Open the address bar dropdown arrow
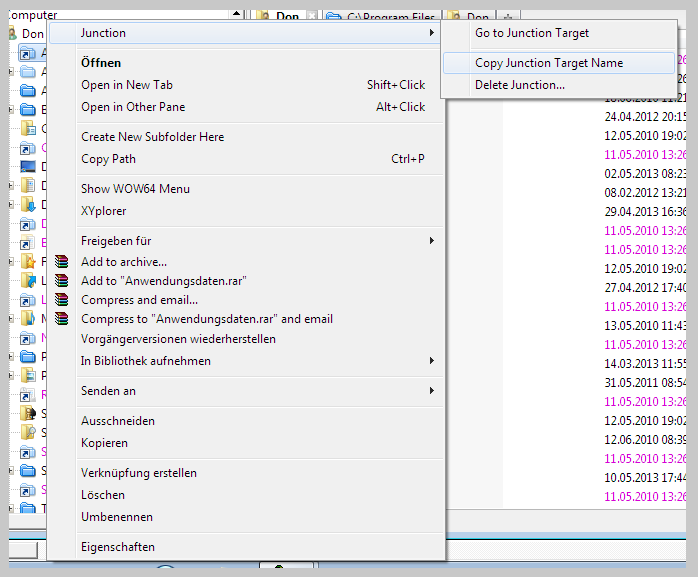 pos(237,16)
